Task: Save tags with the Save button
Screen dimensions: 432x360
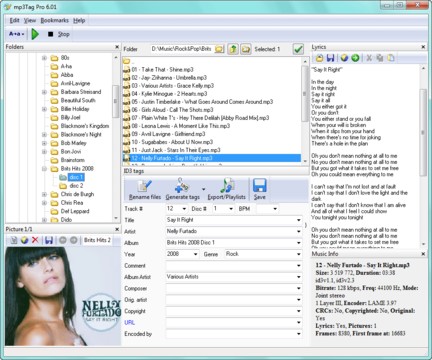Action: 259,190
